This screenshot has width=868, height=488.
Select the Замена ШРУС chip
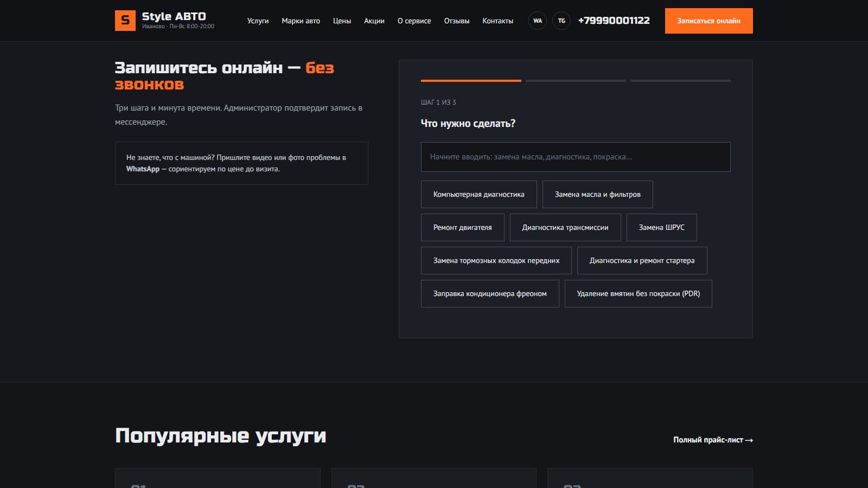pyautogui.click(x=661, y=227)
